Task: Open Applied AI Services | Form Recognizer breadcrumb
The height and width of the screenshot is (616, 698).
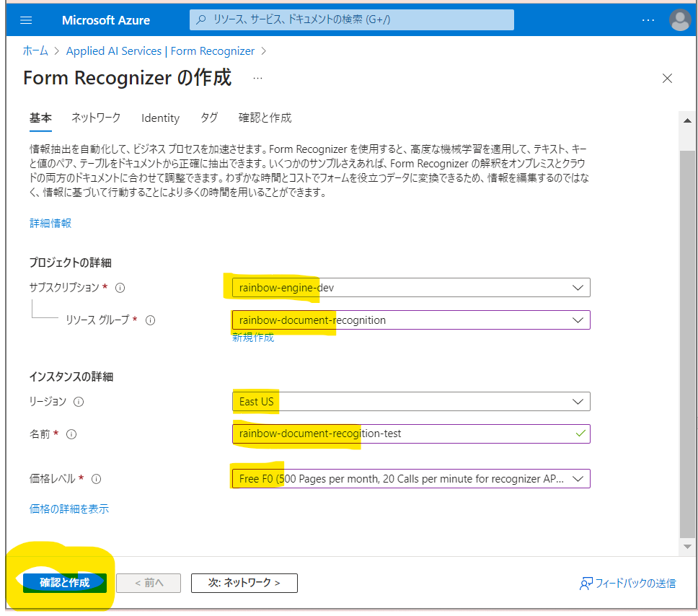Action: (160, 51)
